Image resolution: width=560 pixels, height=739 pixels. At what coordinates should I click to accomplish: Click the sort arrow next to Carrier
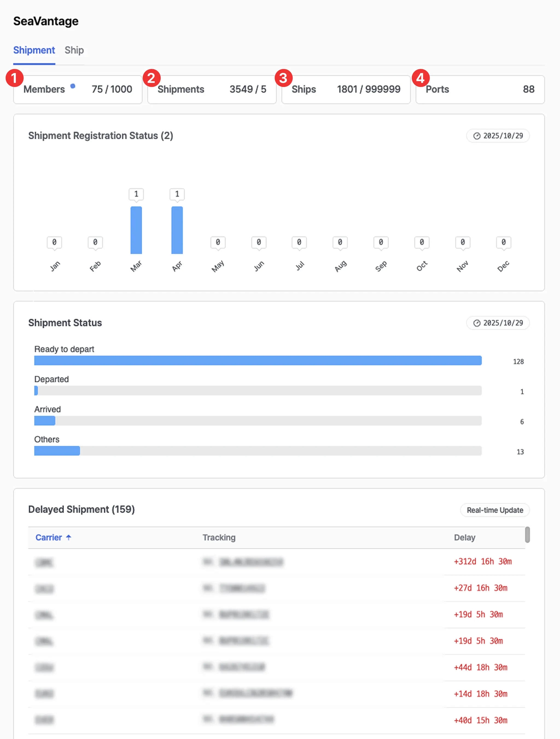tap(68, 537)
